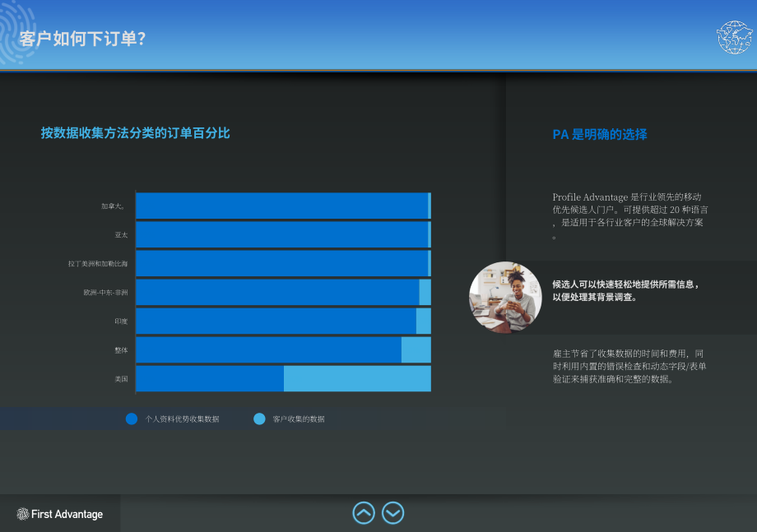This screenshot has height=532, width=757.
Task: Click the 雇主节省了收集数据的时间和费用 paragraph
Action: 629,366
